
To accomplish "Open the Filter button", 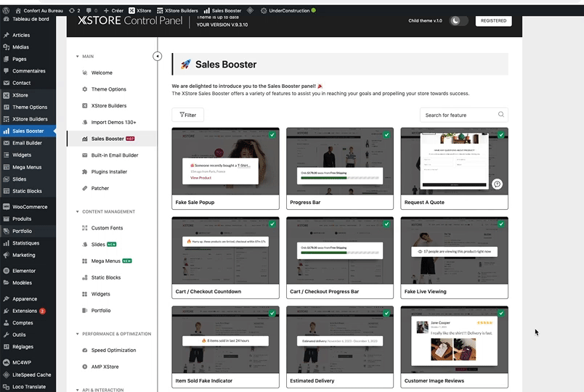I will pos(187,115).
